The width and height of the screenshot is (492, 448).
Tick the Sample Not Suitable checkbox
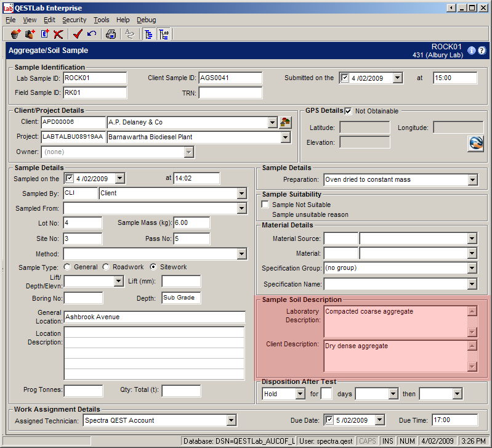(265, 205)
